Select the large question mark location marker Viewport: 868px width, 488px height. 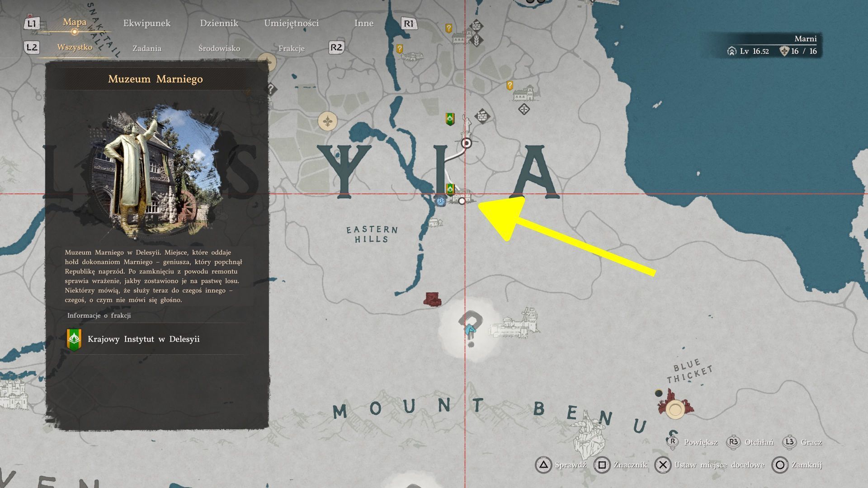click(x=470, y=328)
